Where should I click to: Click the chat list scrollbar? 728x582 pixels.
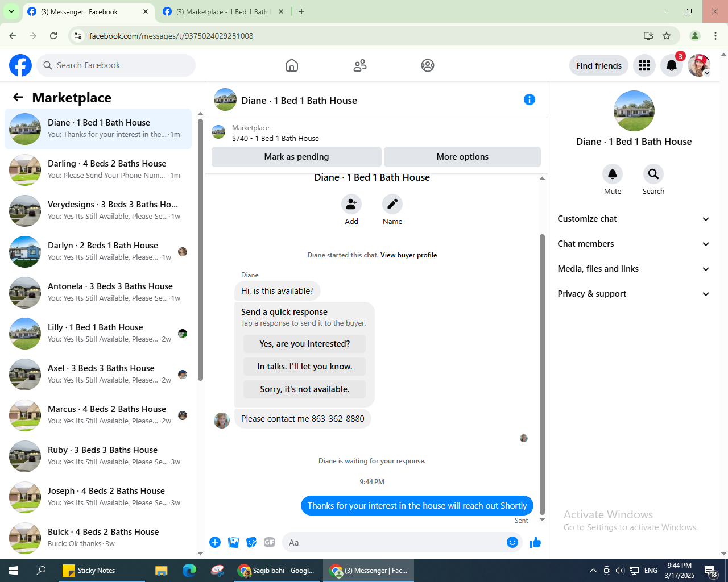(200, 250)
